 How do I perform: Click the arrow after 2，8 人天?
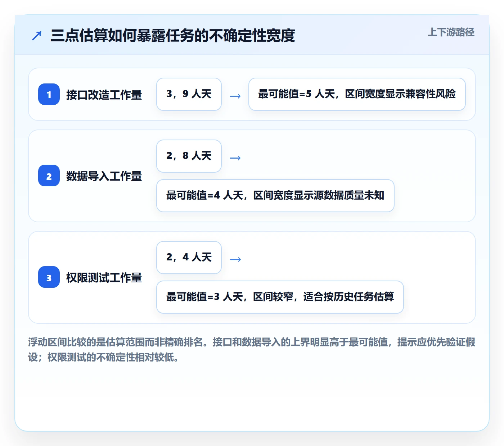pos(235,158)
